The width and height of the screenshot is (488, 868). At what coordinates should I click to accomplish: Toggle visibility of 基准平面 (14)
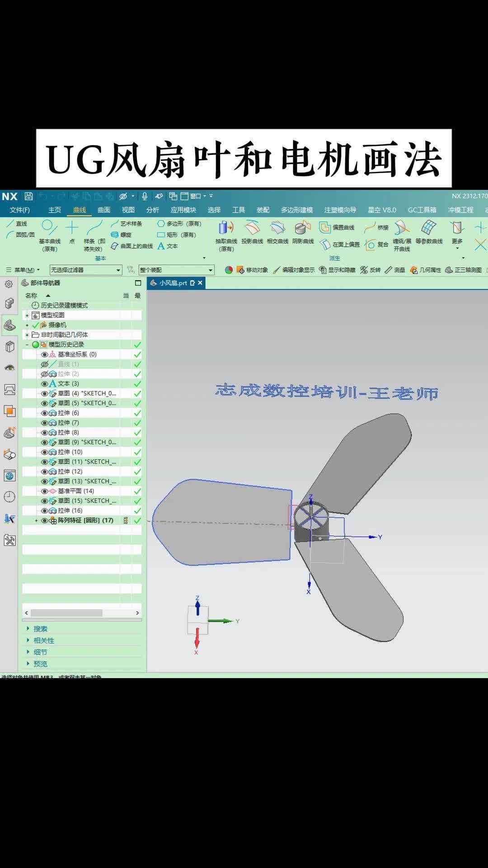[44, 491]
